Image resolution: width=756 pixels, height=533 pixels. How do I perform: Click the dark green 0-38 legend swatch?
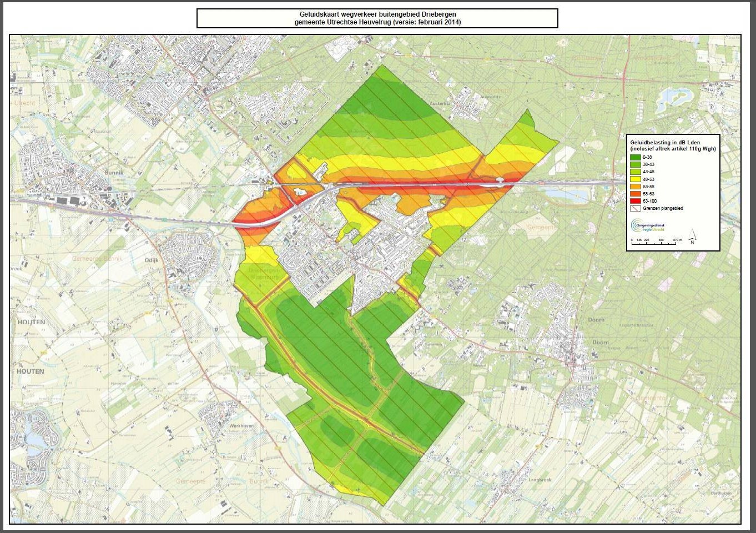point(636,157)
